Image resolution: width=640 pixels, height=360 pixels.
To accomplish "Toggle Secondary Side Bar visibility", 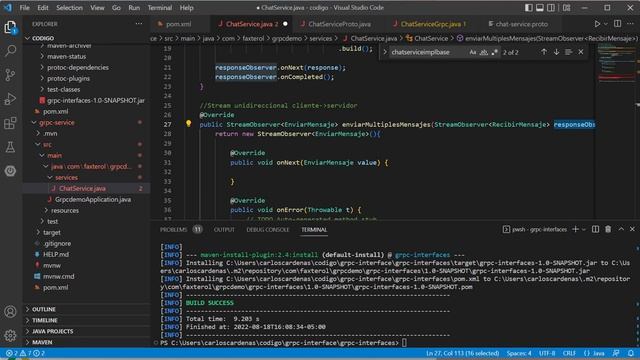I will [551, 8].
